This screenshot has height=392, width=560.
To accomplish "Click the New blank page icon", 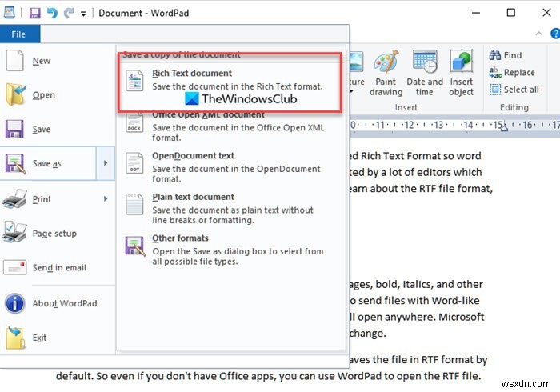I will [14, 61].
